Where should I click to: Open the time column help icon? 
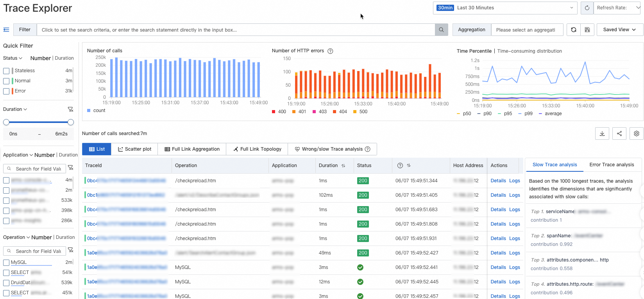(x=400, y=166)
